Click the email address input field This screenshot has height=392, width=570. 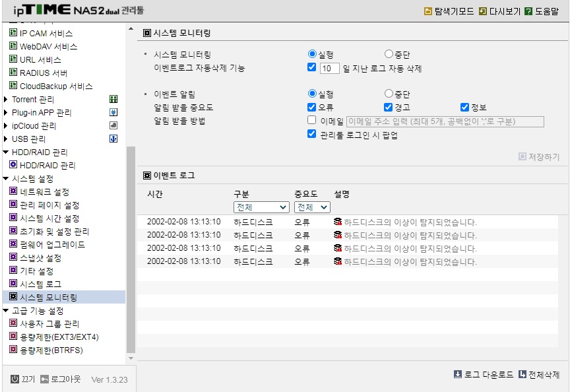[x=445, y=121]
